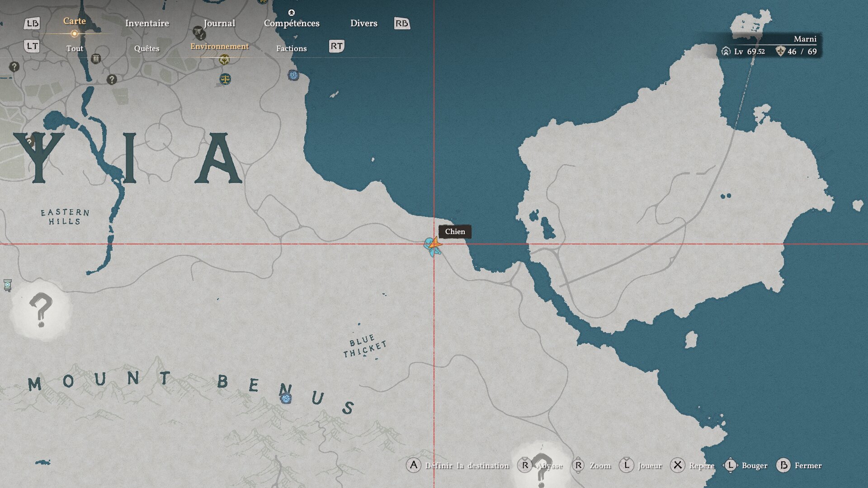Switch to the Journal tab
This screenshot has width=868, height=488.
(x=219, y=23)
